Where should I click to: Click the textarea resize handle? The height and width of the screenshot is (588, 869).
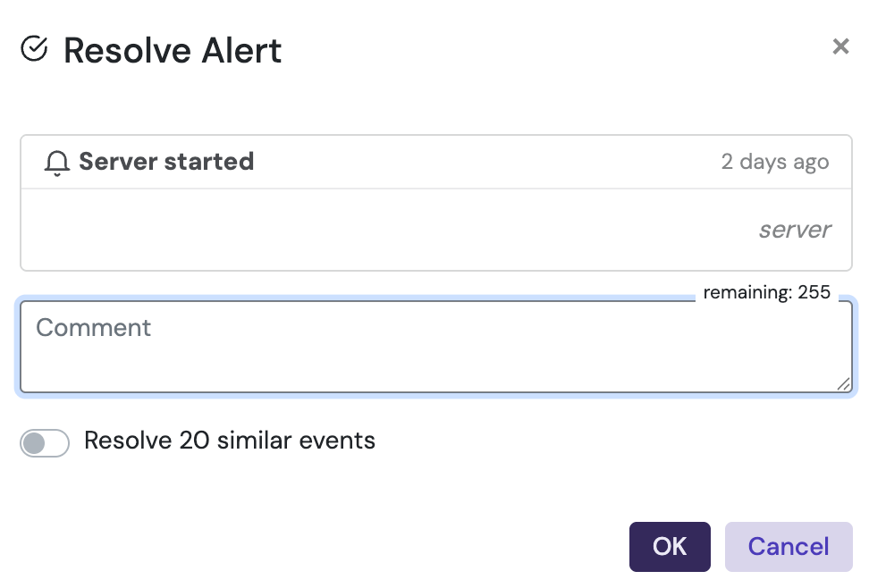tap(841, 385)
